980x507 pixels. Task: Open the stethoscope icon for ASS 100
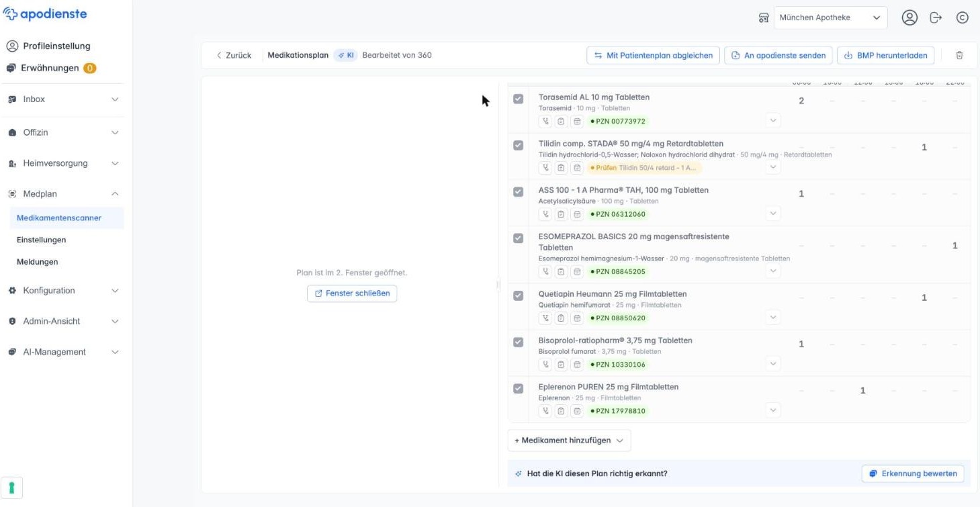(545, 214)
